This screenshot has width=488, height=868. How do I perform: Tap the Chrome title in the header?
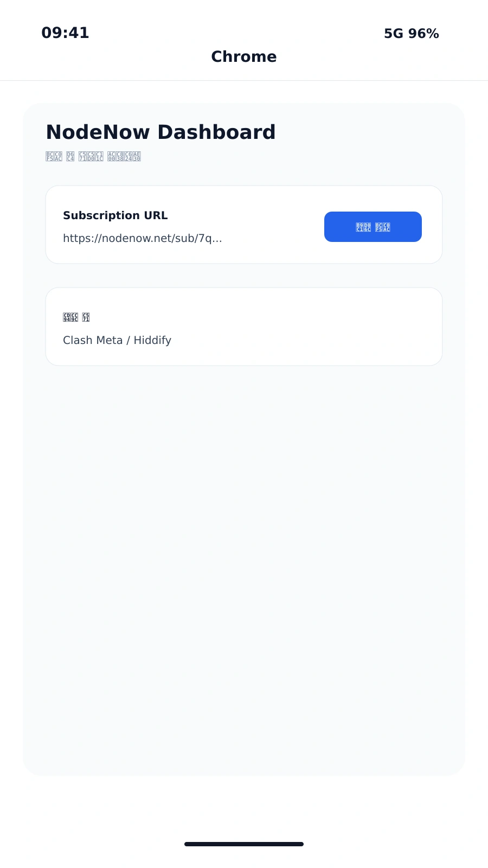point(243,56)
